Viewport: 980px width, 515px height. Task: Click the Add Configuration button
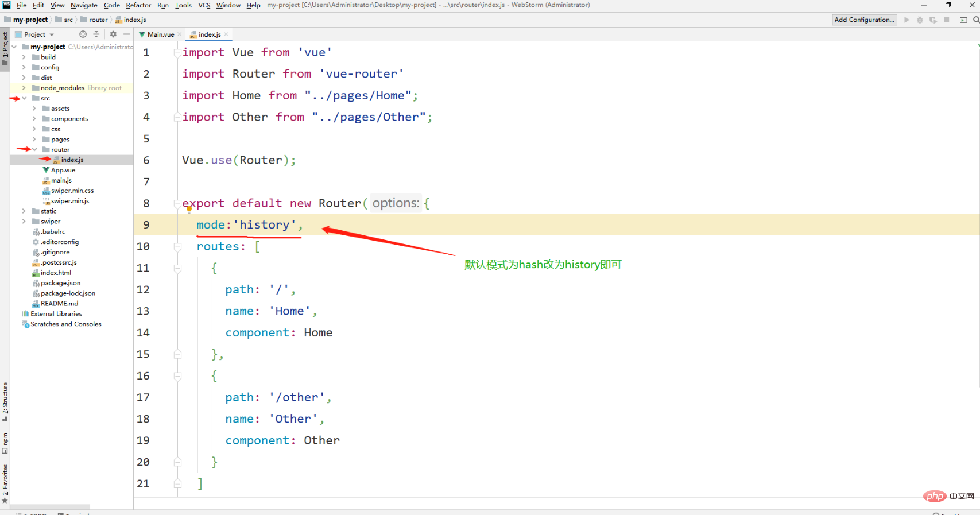864,20
